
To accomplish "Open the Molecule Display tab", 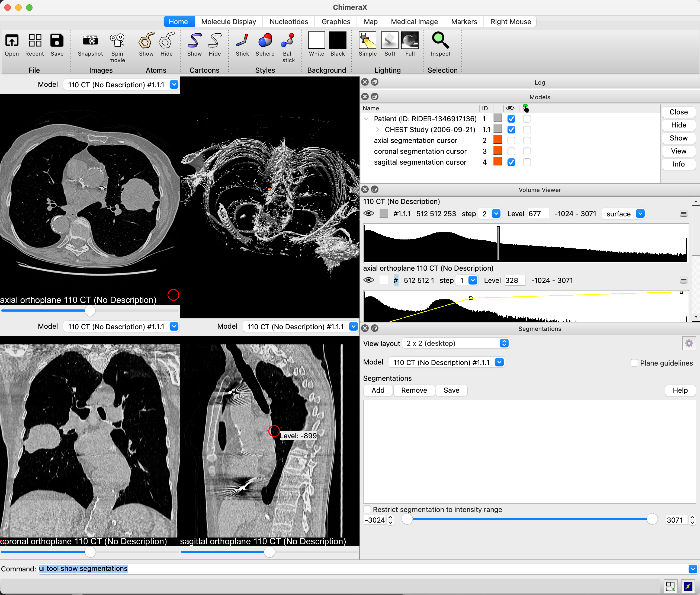I will (228, 22).
